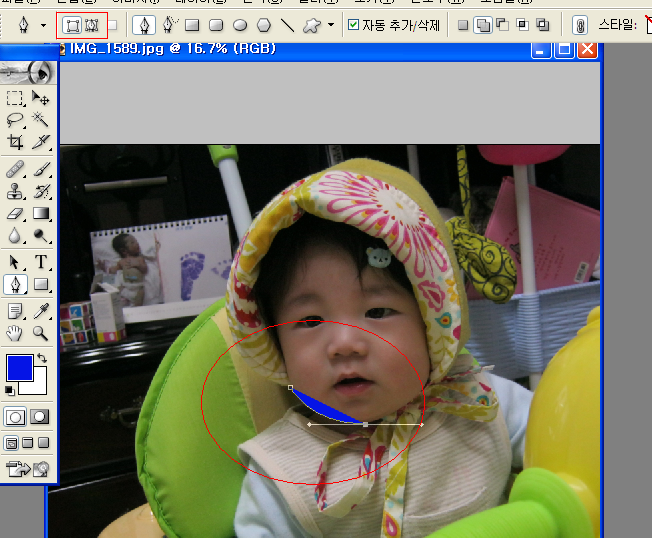Select the Type tool
Viewport: 652px width, 538px height.
(41, 262)
